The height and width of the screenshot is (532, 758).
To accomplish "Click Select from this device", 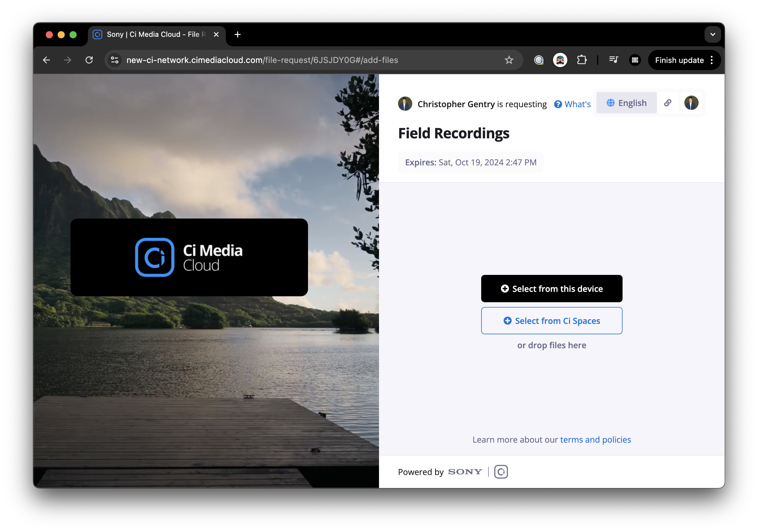I will 551,288.
